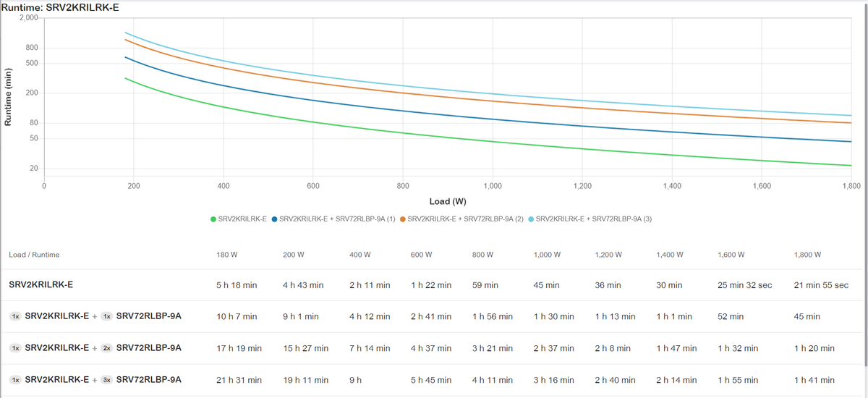Click the 1x badge before SRV72RLBP-9A in second row
This screenshot has width=868, height=398.
106,316
